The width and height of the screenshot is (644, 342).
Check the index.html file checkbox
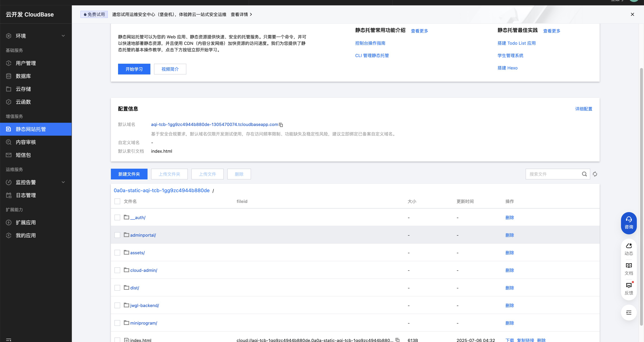point(117,340)
